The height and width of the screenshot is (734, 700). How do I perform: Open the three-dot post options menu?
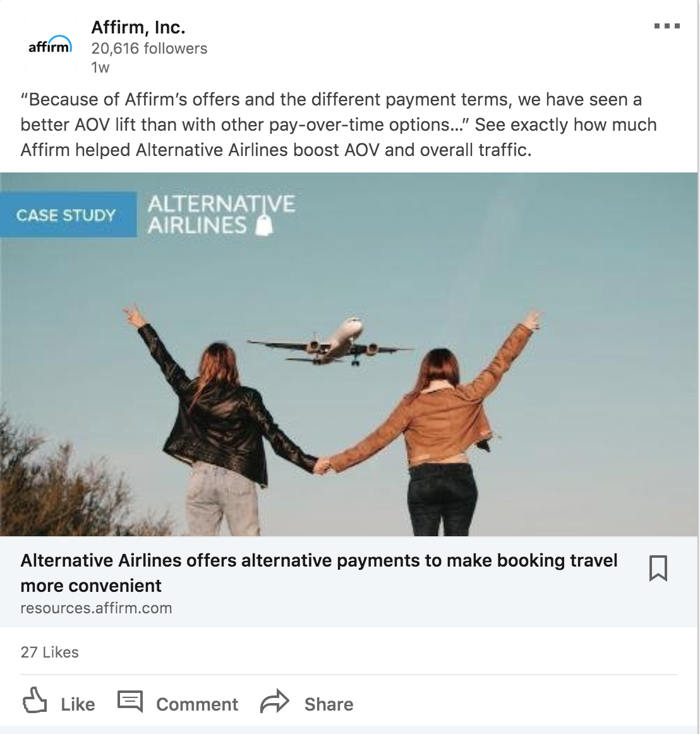click(x=667, y=27)
